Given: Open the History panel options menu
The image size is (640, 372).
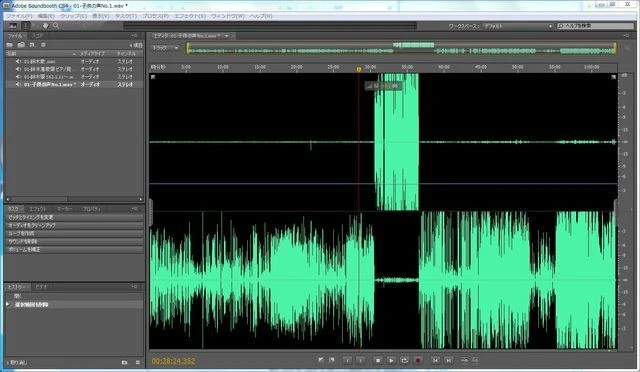Looking at the screenshot, I should point(135,287).
